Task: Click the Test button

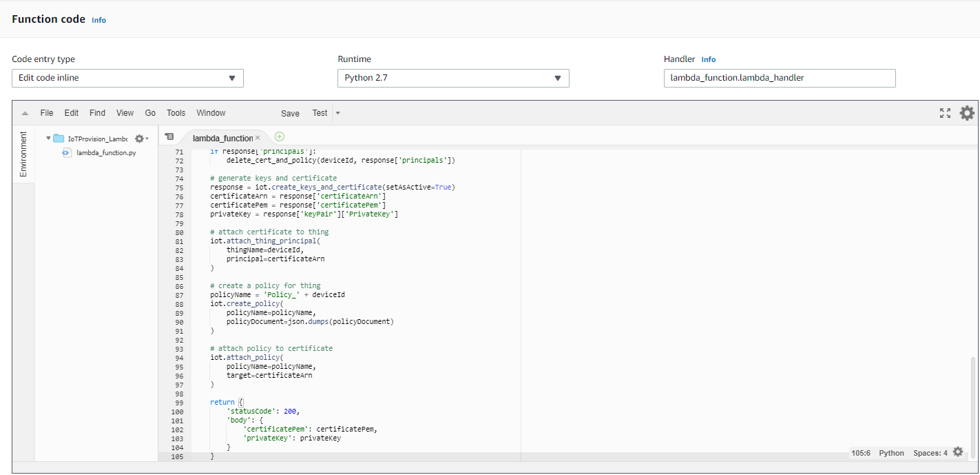Action: coord(320,113)
